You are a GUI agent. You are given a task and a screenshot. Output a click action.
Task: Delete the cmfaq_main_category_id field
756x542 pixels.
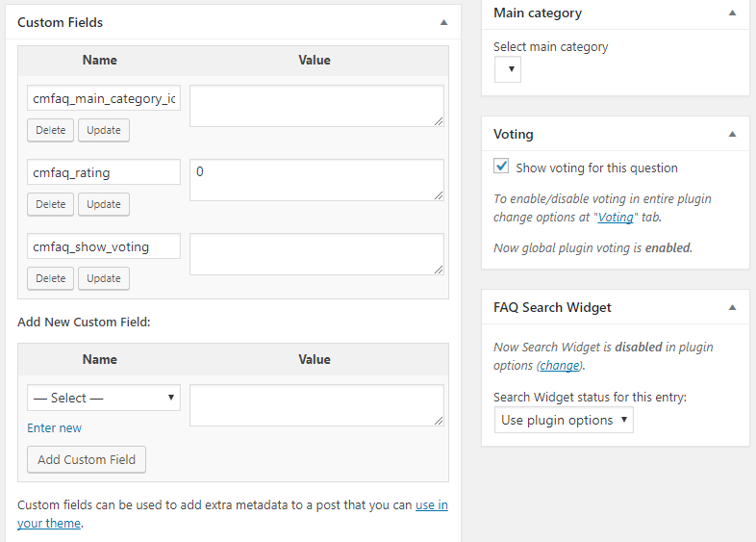tap(51, 130)
